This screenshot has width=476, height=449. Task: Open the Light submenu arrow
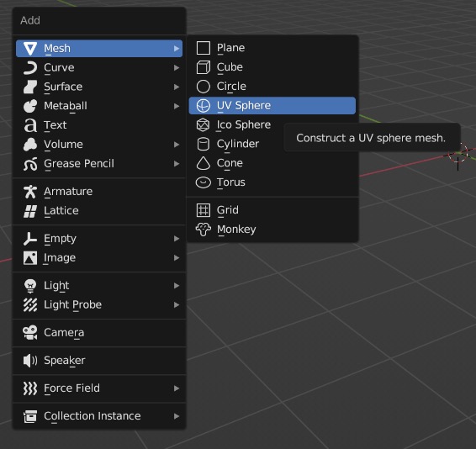(177, 286)
